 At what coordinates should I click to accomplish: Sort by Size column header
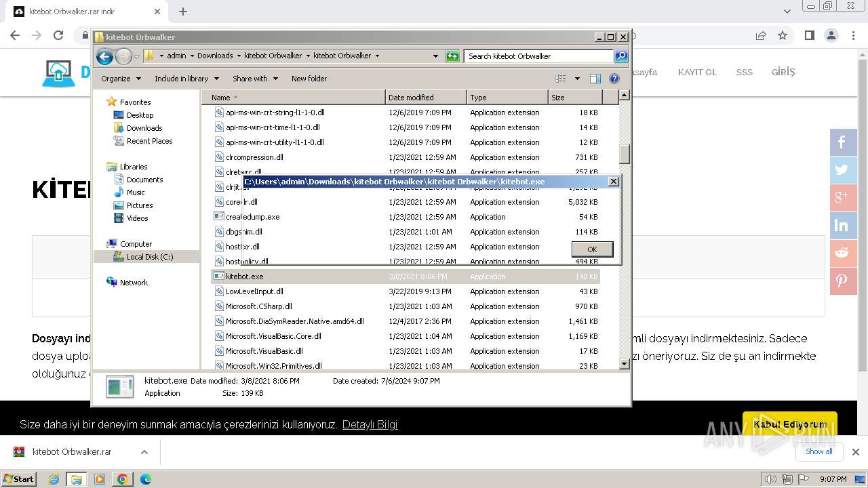(x=575, y=98)
